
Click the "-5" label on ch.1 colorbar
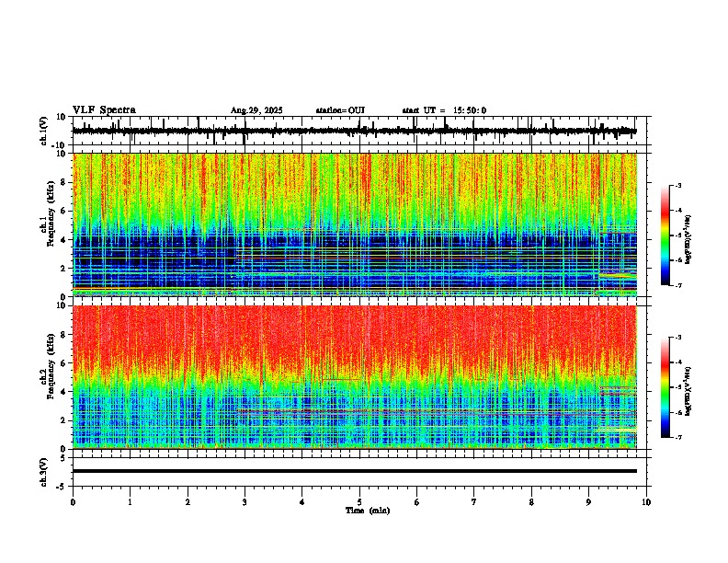coord(678,236)
